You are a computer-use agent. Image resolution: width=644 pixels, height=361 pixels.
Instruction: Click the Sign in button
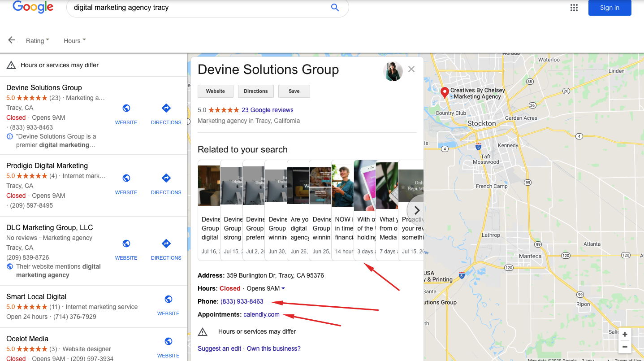(609, 8)
